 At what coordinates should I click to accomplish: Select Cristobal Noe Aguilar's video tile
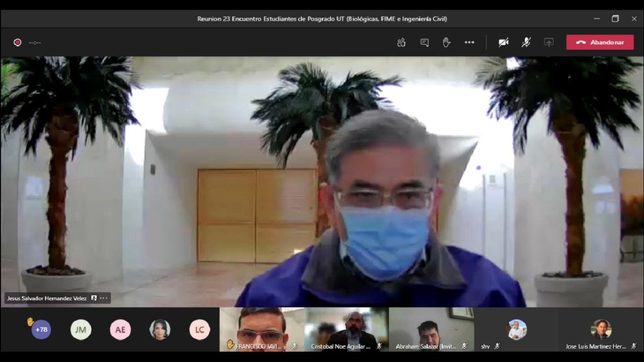(346, 329)
